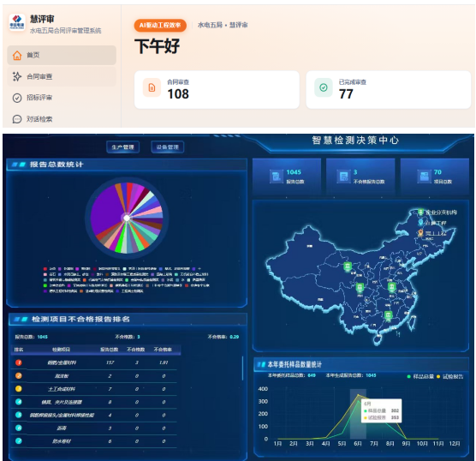
Task: Click the project icon next to 70
Action: click(424, 177)
